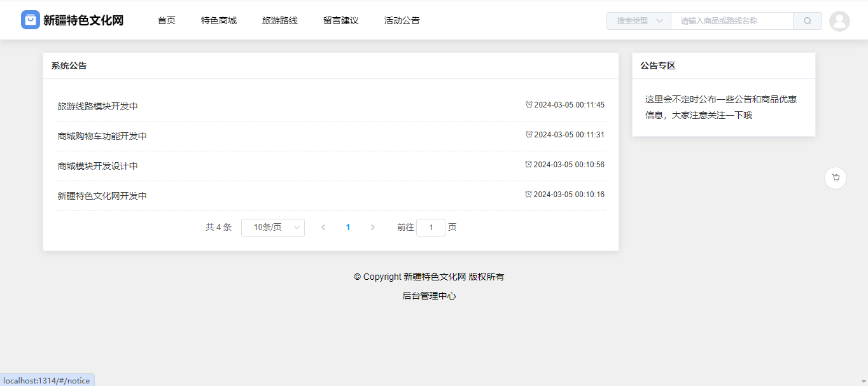Open the user avatar profile icon
This screenshot has height=386, width=868.
tap(839, 22)
